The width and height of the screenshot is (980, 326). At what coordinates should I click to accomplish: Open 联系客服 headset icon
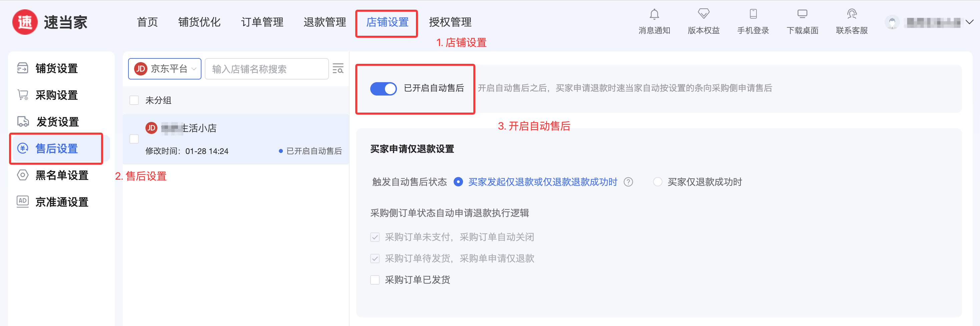coord(852,14)
